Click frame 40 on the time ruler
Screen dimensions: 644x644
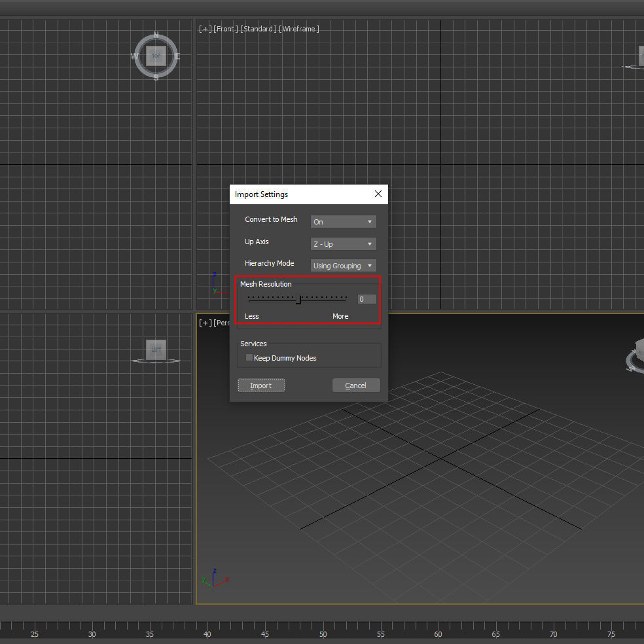207,634
